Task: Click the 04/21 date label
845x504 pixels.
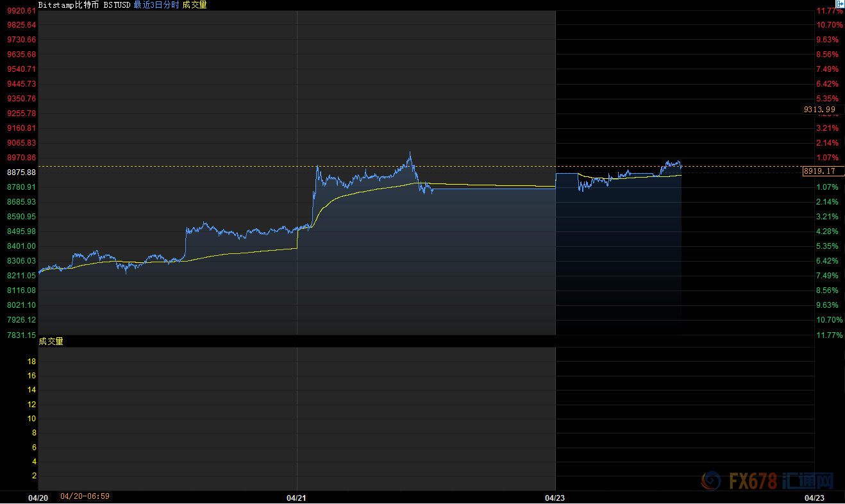Action: pos(296,498)
